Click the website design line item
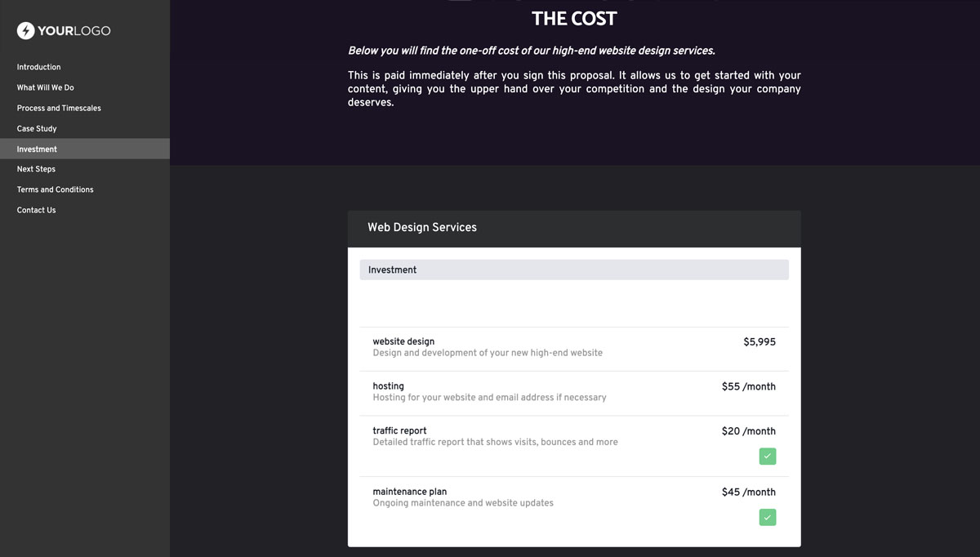This screenshot has height=557, width=980. [x=401, y=341]
